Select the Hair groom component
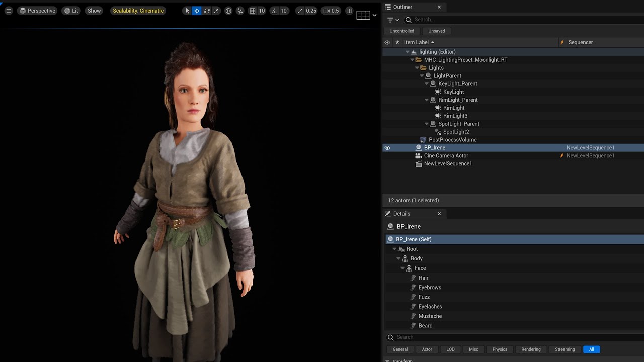 423,278
